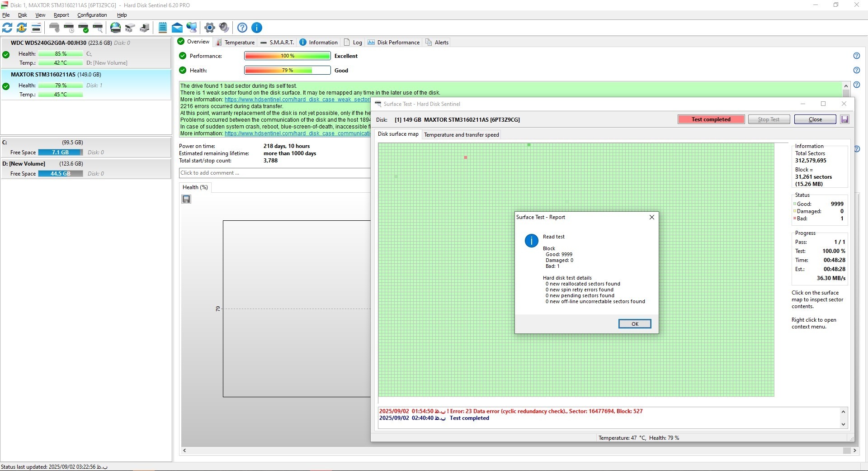This screenshot has width=868, height=471.
Task: Click OK in the Surface Test Report
Action: 635,324
